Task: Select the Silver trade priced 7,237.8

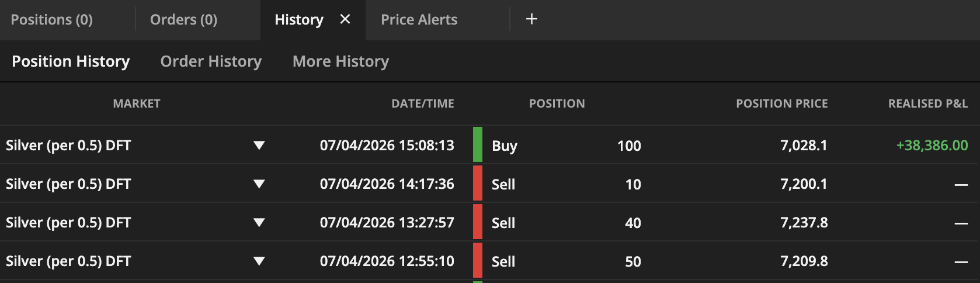Action: (x=804, y=222)
